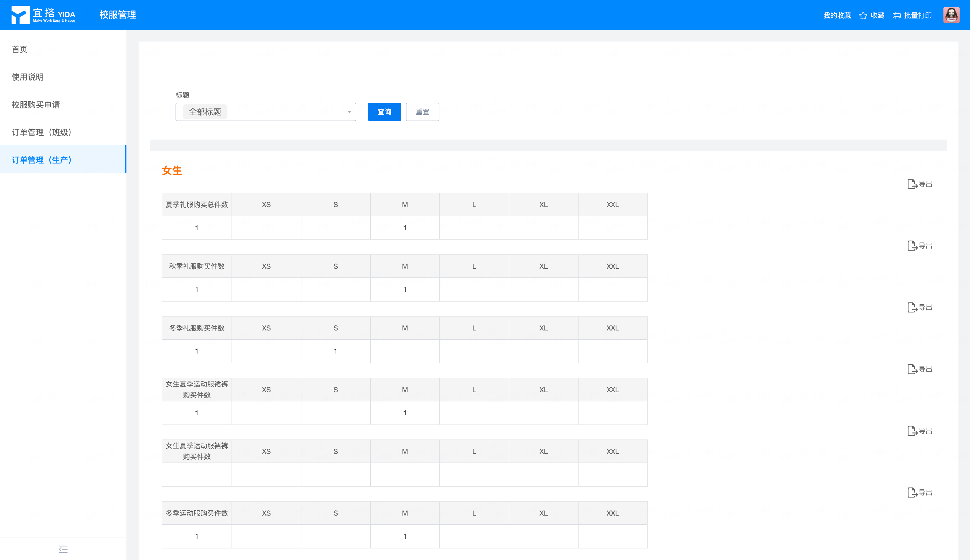Export the 冬季礼服购买件数 table

pos(919,308)
